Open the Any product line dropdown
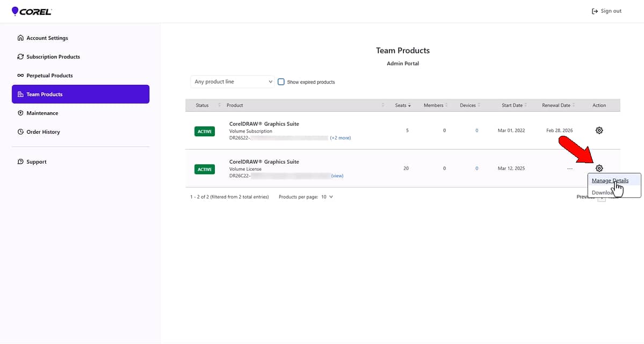Viewport: 644px width, 344px height. [x=231, y=82]
